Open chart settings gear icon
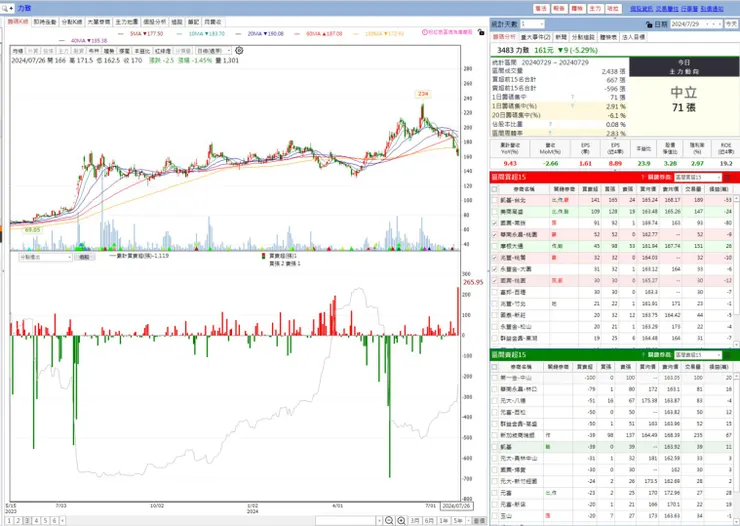The image size is (740, 526). click(x=239, y=50)
